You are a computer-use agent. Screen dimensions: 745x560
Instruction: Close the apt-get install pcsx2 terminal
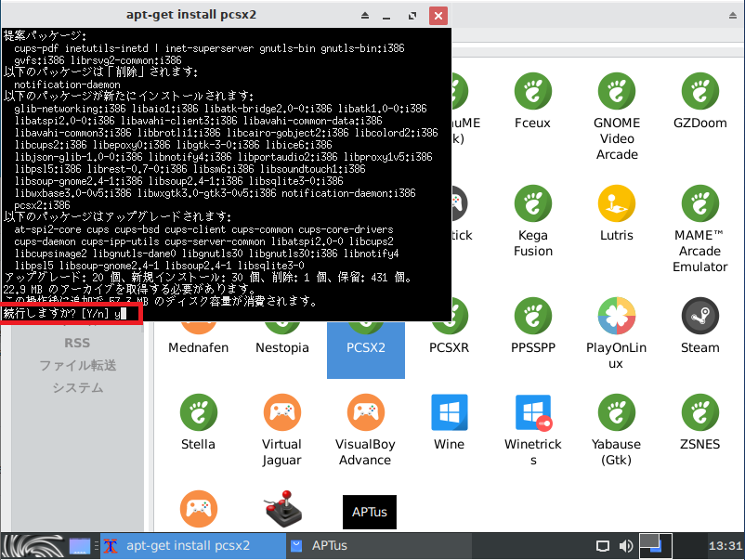[x=438, y=16]
